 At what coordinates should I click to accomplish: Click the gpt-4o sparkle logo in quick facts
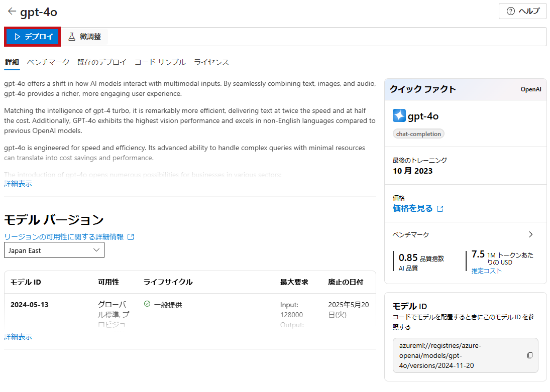point(399,116)
